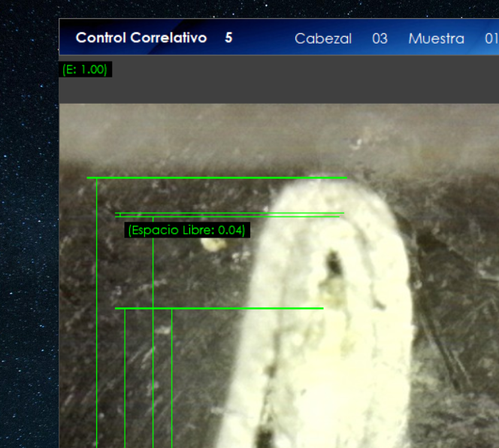Click the Control Correlativo title label
Screen dimensions: 499x448
[141, 38]
